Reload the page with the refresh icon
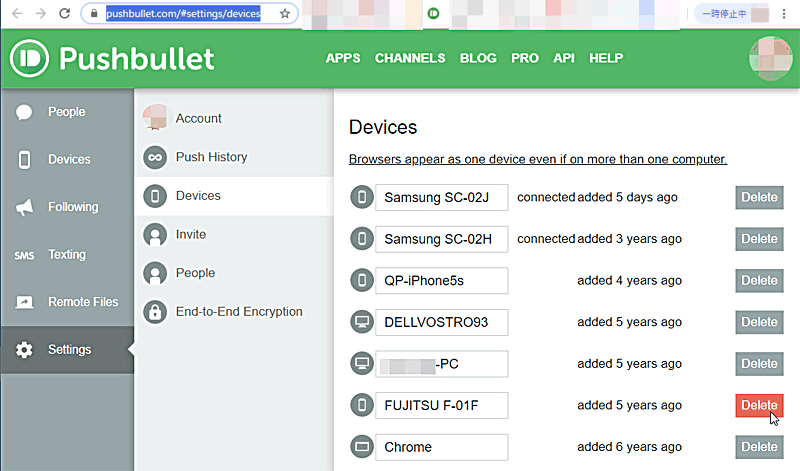Screen dimensions: 800x471 point(64,13)
